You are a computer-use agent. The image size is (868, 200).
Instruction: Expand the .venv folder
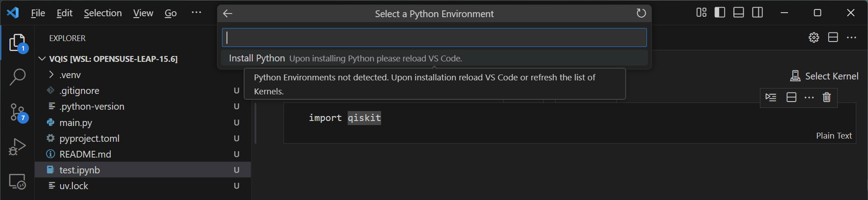[52, 75]
